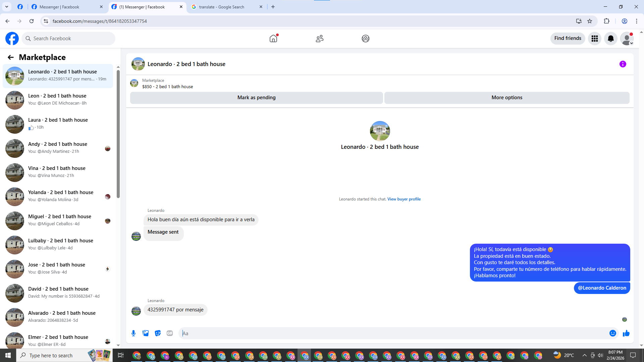This screenshot has width=644, height=362.
Task: Open the sticker picker icon
Action: (158, 333)
